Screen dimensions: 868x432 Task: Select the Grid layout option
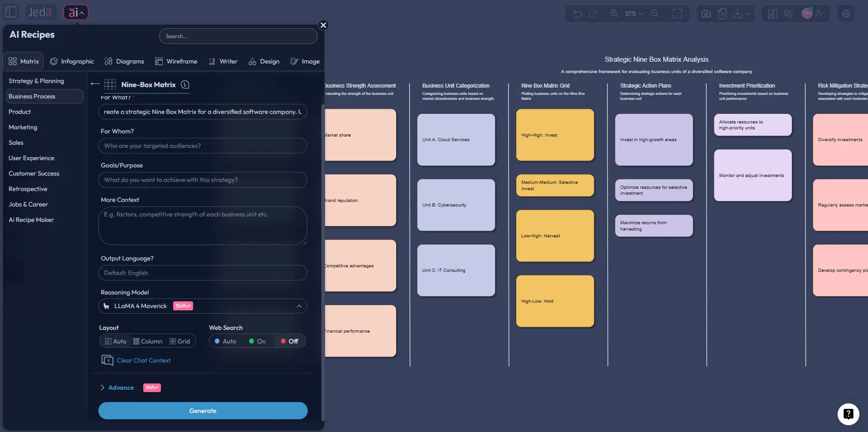[x=179, y=341]
